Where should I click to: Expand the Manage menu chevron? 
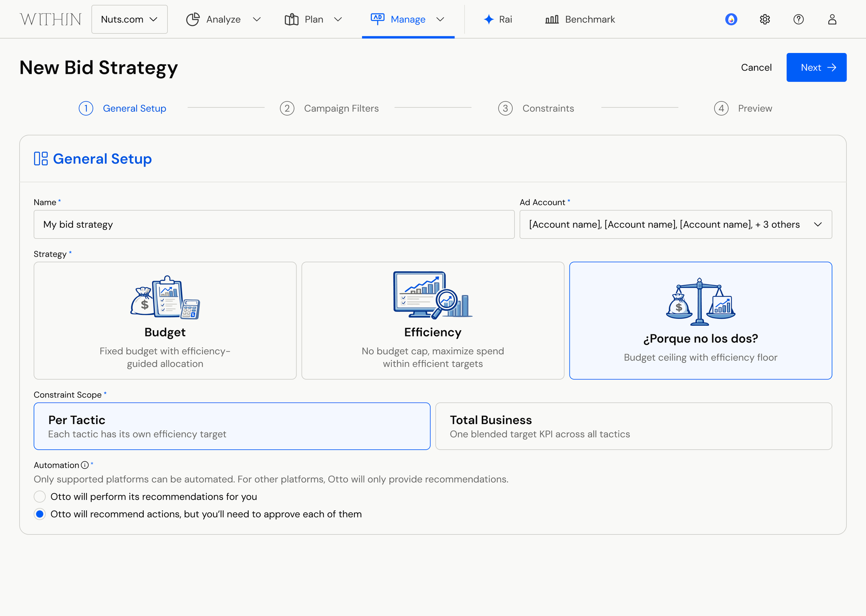click(x=440, y=19)
